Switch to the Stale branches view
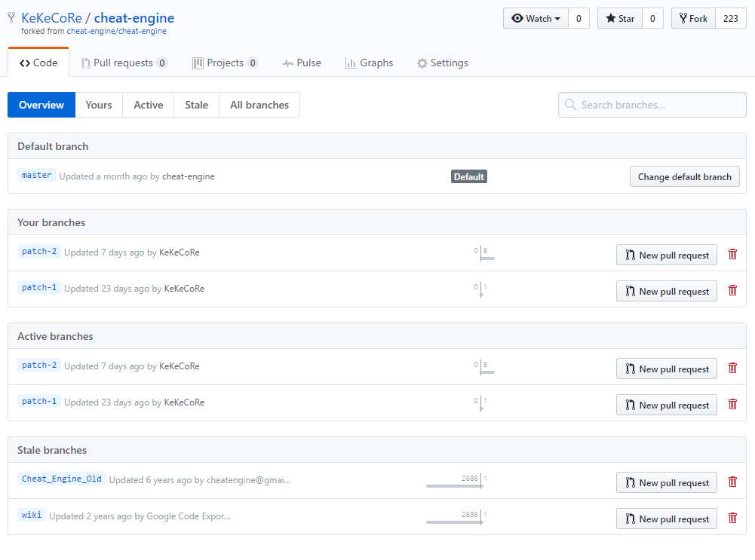The width and height of the screenshot is (755, 560). [x=195, y=105]
